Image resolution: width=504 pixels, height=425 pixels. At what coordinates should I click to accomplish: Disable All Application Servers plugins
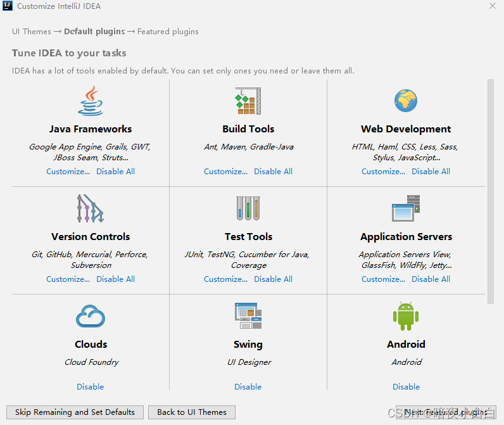[x=431, y=279]
